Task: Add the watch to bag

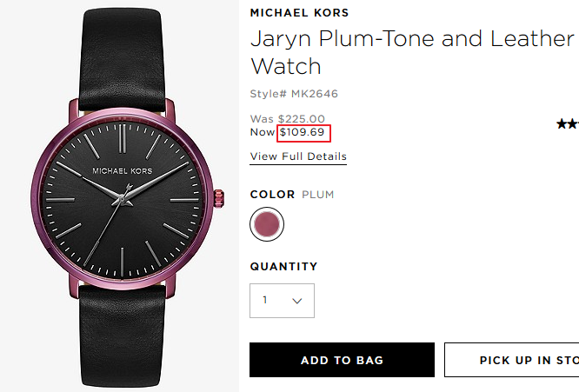Action: pos(342,360)
